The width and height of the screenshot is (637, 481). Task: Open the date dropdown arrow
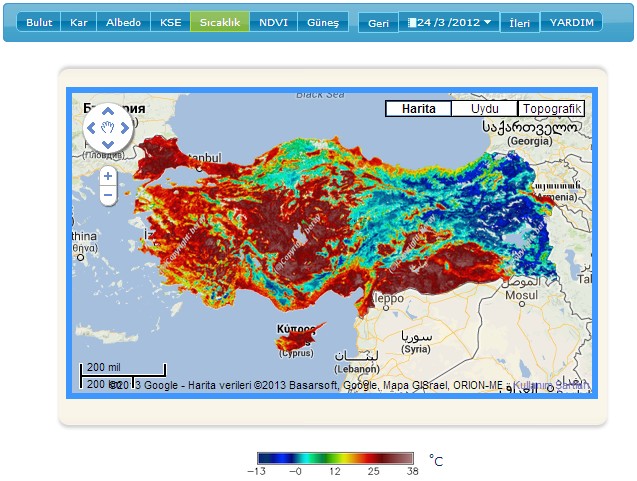point(487,22)
